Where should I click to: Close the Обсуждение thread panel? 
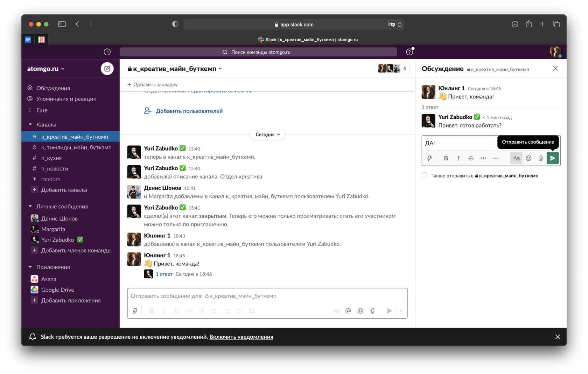555,69
